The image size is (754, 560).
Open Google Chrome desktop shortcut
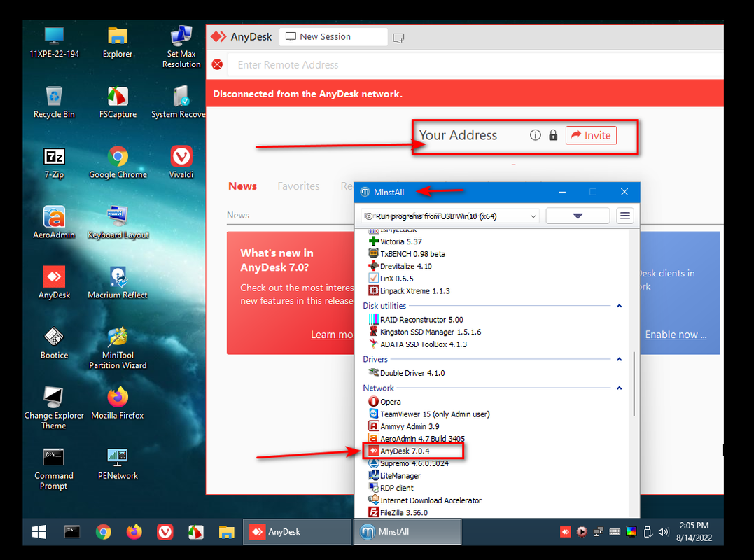(118, 162)
